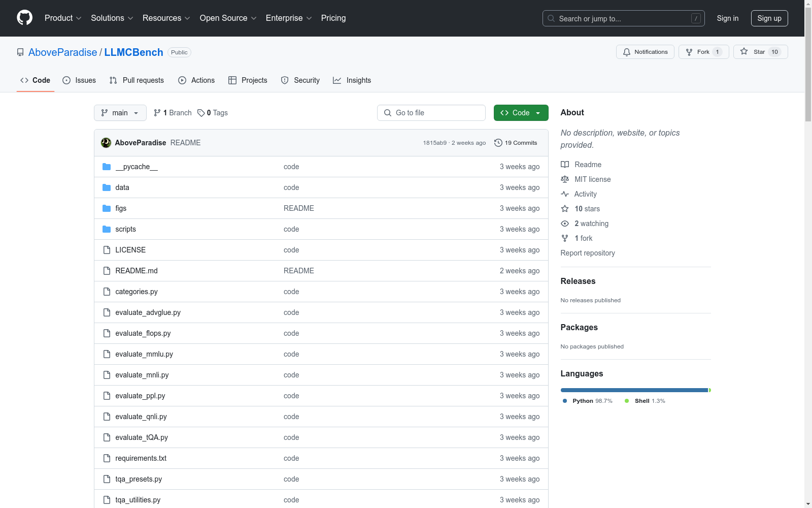Open the Actions tab

[x=196, y=80]
